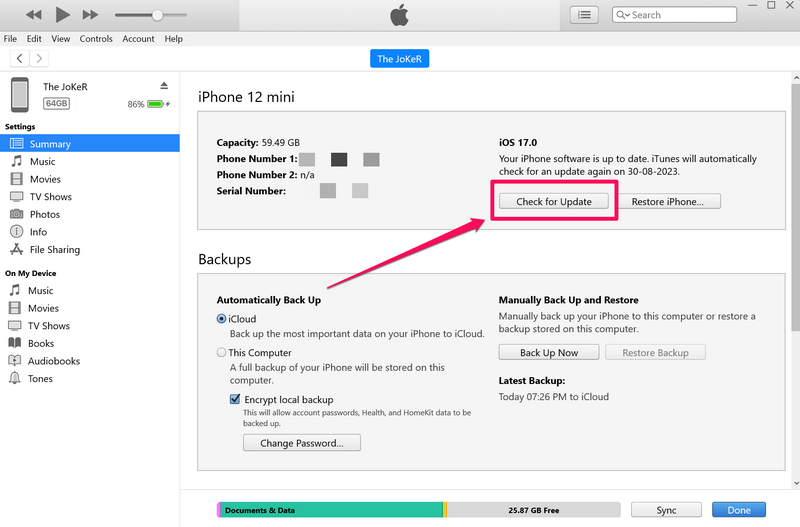Screen dimensions: 800x527
Task: Open the Controls menu
Action: [x=96, y=39]
